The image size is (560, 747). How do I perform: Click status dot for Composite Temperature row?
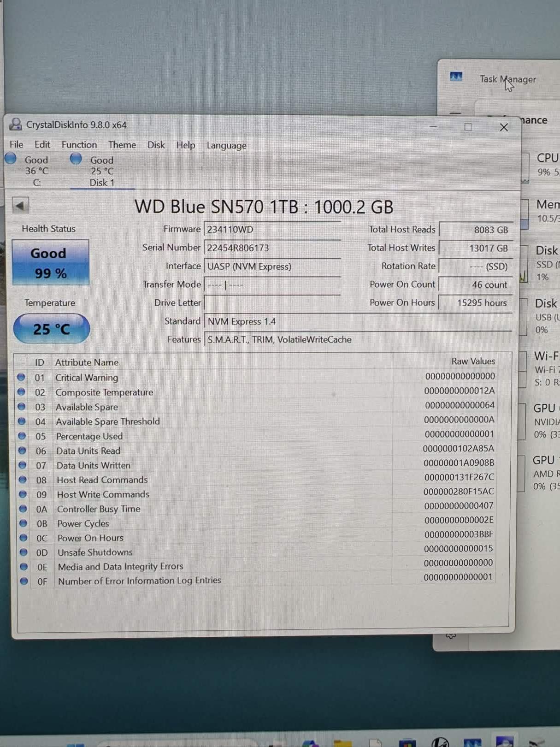(21, 392)
